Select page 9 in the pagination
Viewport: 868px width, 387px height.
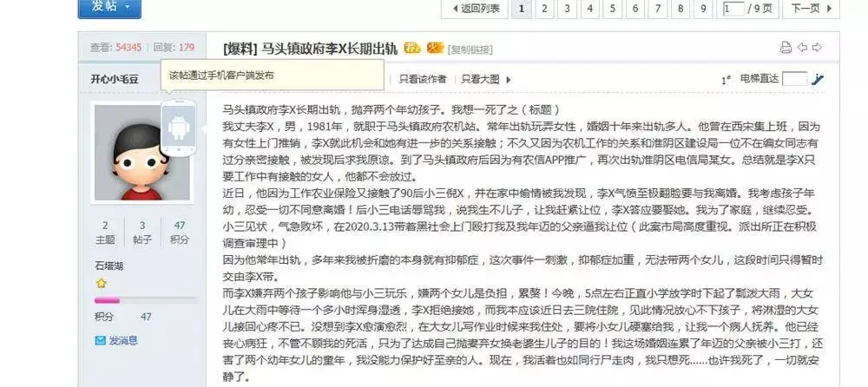tap(703, 9)
